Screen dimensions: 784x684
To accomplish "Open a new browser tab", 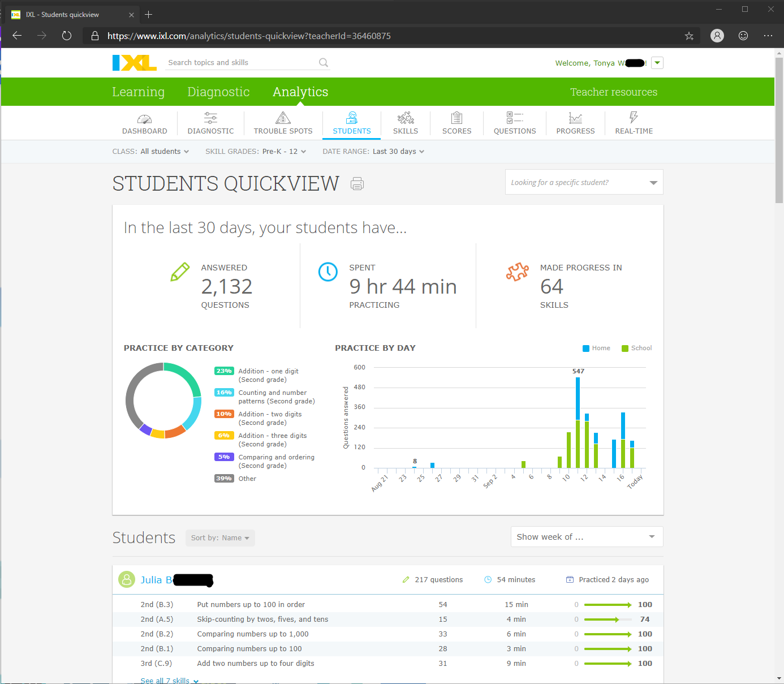I will (x=149, y=15).
